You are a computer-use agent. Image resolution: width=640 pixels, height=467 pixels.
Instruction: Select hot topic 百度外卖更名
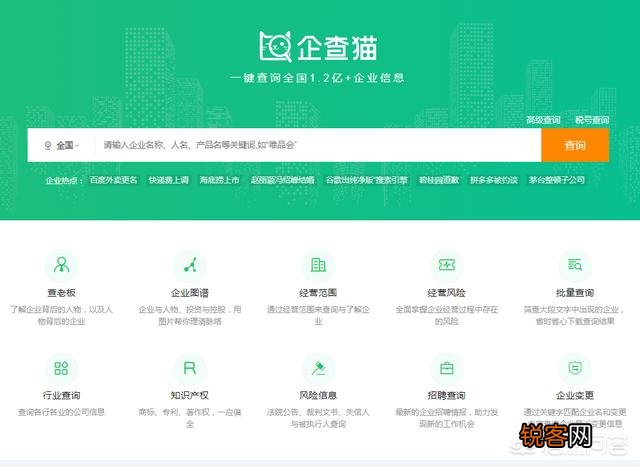pyautogui.click(x=113, y=180)
